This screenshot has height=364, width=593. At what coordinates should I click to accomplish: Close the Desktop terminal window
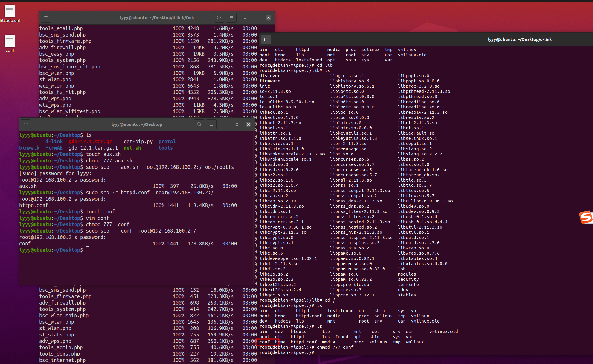click(x=248, y=124)
